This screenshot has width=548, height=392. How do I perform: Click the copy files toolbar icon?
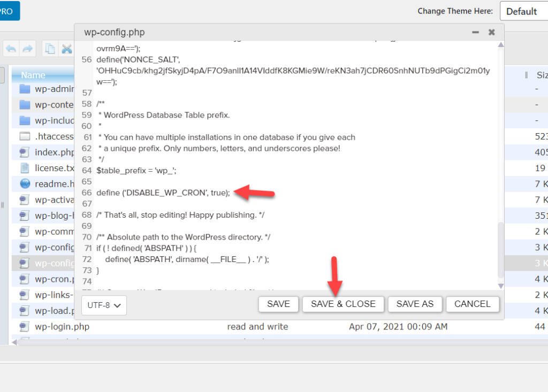[x=50, y=49]
